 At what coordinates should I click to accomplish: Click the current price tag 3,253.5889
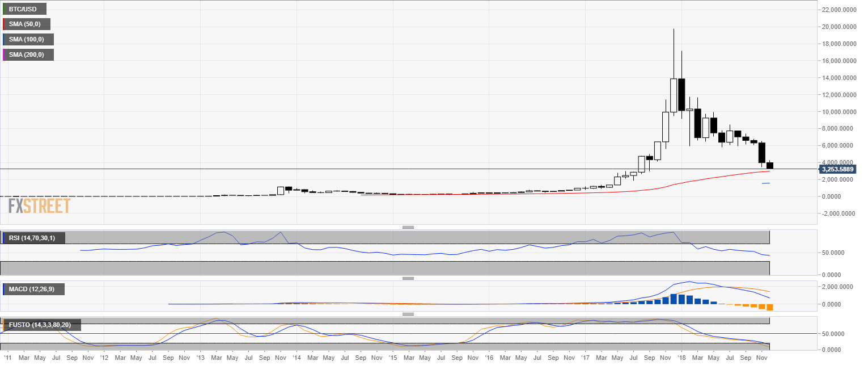(x=841, y=169)
